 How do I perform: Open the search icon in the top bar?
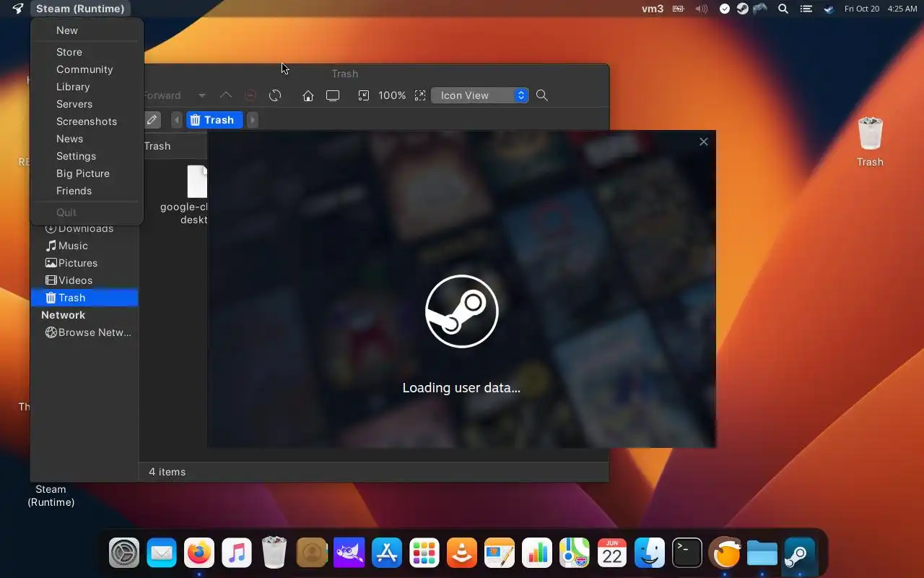[783, 9]
